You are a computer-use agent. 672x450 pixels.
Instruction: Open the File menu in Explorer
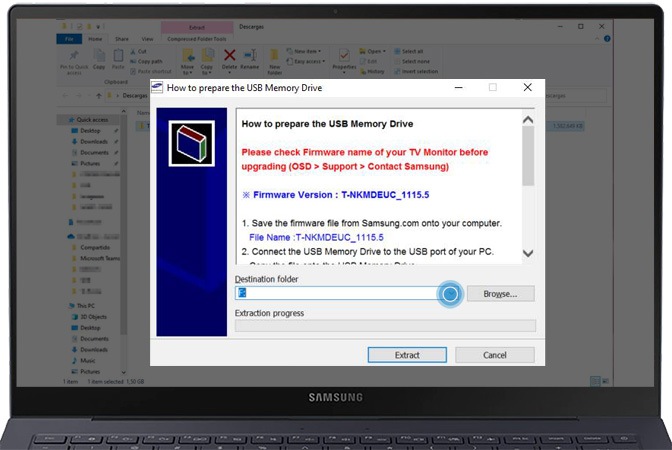(x=69, y=39)
